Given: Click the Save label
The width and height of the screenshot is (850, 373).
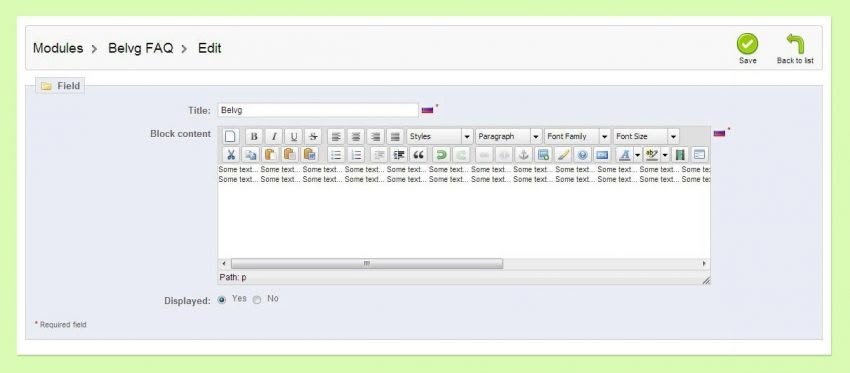Looking at the screenshot, I should [748, 61].
